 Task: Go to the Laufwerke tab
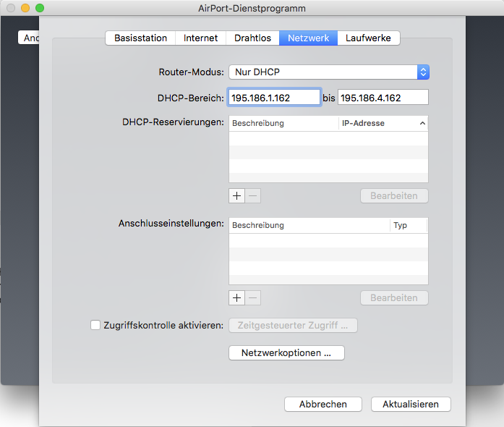[x=369, y=38]
